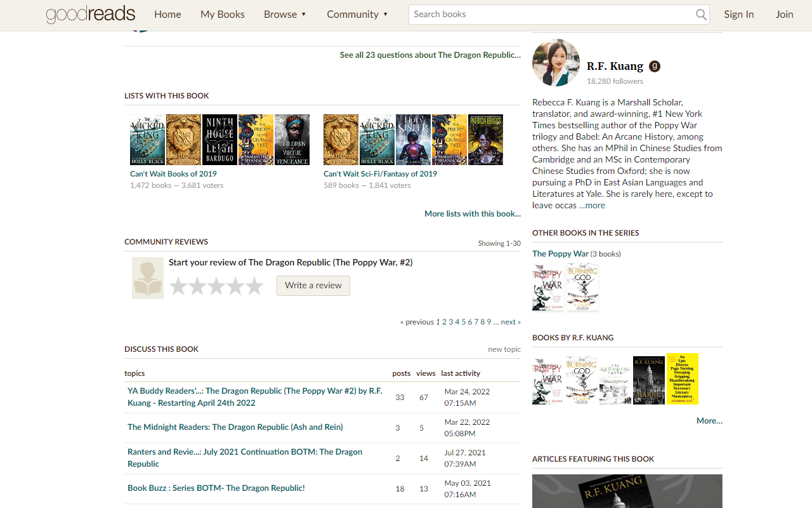Viewport: 812px width, 508px height.
Task: Open 'More lists with this book...' link
Action: point(472,213)
